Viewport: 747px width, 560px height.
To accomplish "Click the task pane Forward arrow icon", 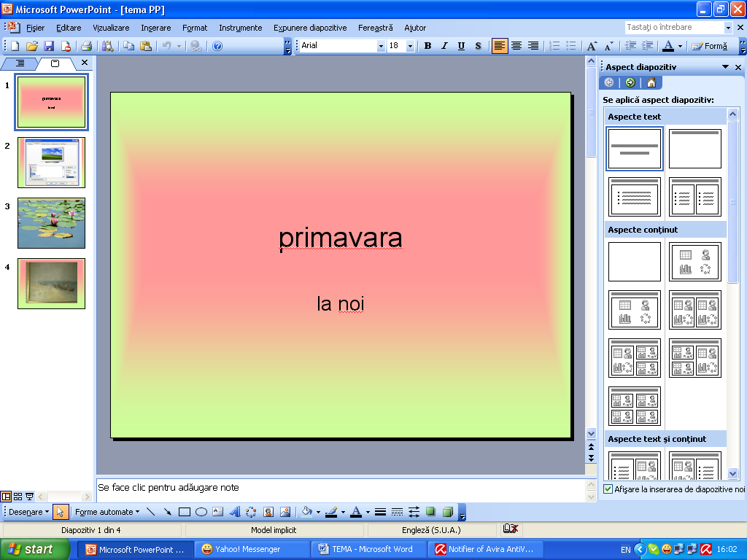I will coord(630,82).
